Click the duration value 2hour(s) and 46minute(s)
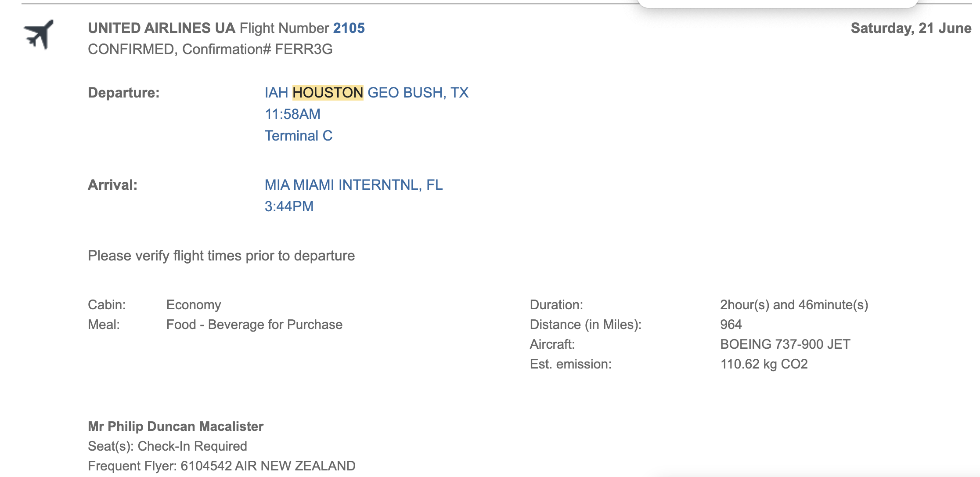Viewport: 980px width, 477px height. point(794,305)
